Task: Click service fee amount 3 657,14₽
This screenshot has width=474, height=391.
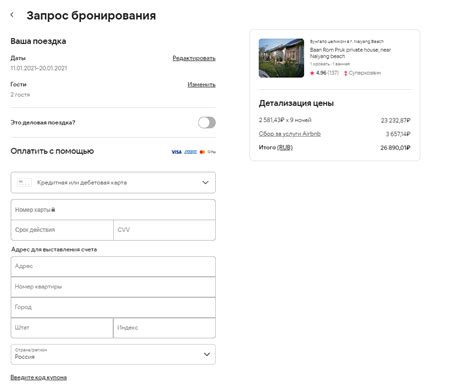Action: [x=398, y=134]
